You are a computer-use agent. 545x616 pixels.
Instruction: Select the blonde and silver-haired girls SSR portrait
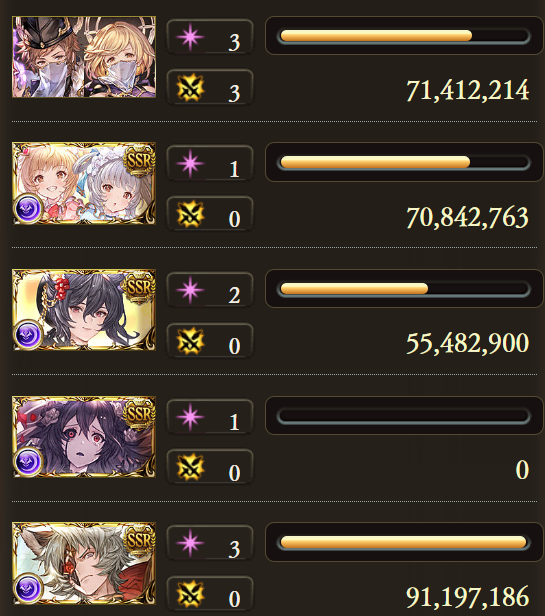[x=84, y=183]
